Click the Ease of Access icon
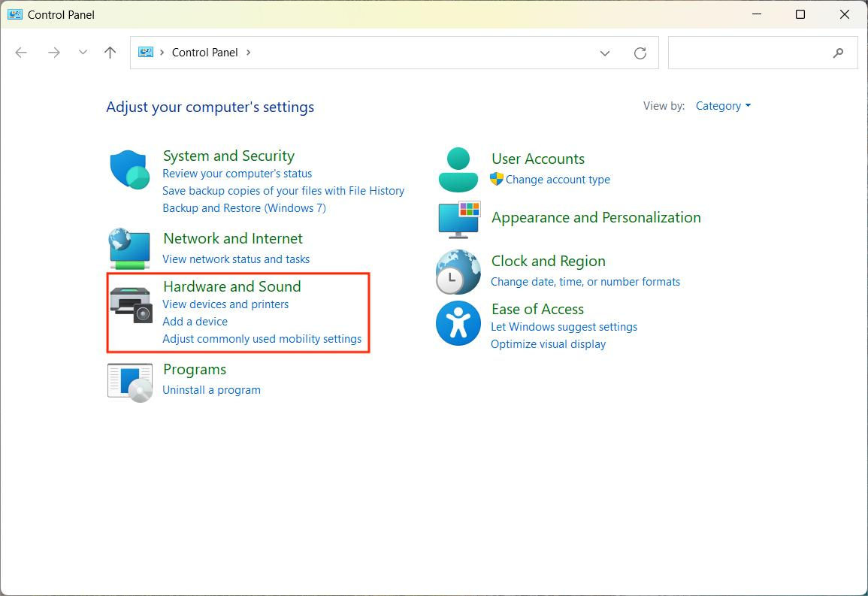 (x=458, y=323)
